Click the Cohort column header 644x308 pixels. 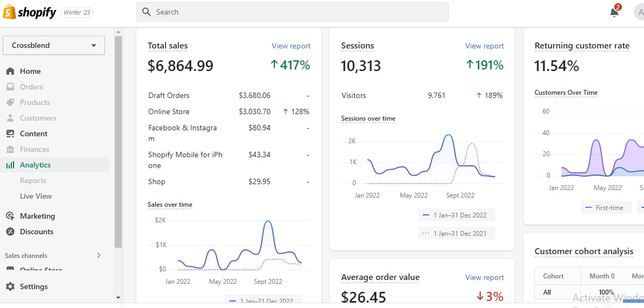coord(553,276)
